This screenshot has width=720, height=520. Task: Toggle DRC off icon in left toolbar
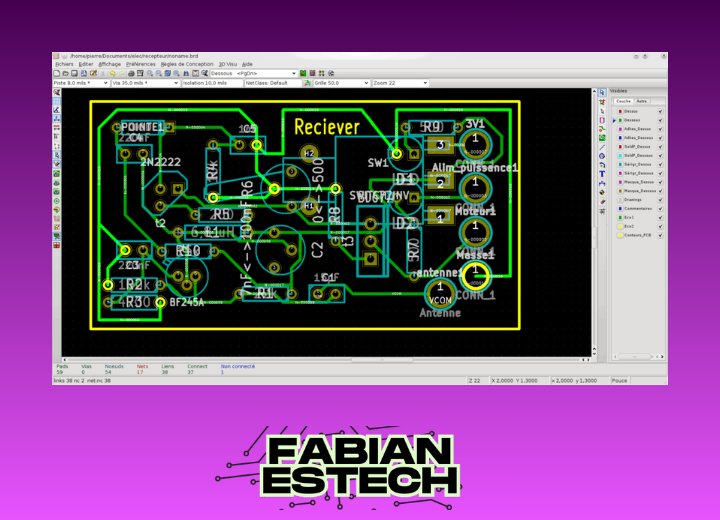(56, 92)
